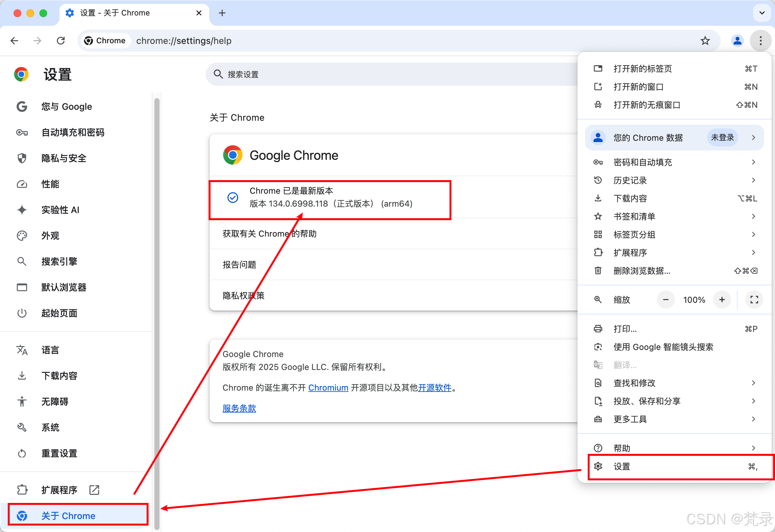Open the profile avatar icon in toolbar

[x=737, y=40]
